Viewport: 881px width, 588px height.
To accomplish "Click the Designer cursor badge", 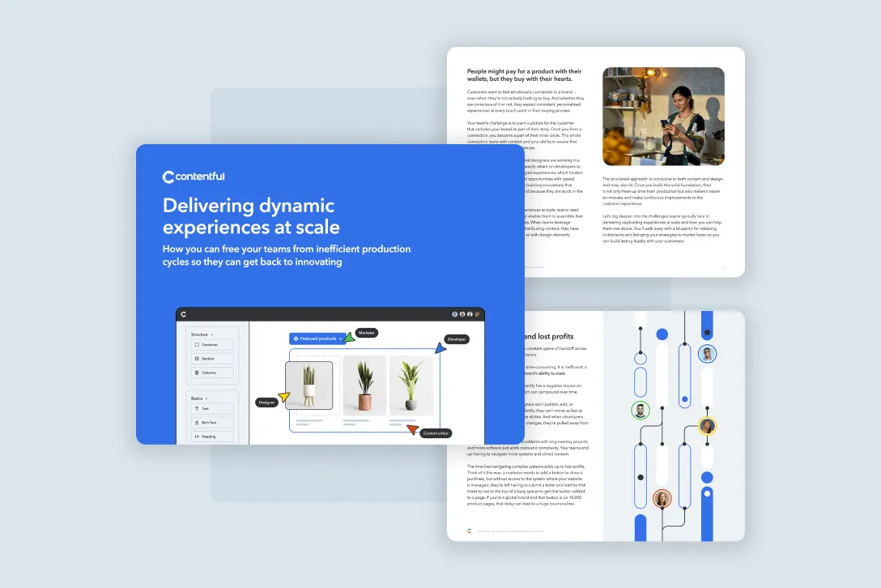I will click(266, 403).
